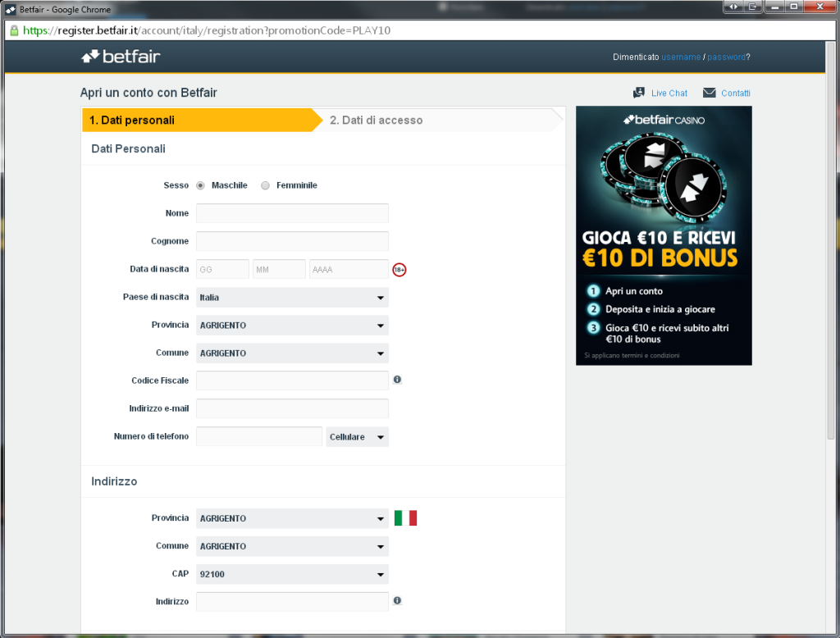Click 'Si applicano termini e condizioni' text

(x=632, y=355)
